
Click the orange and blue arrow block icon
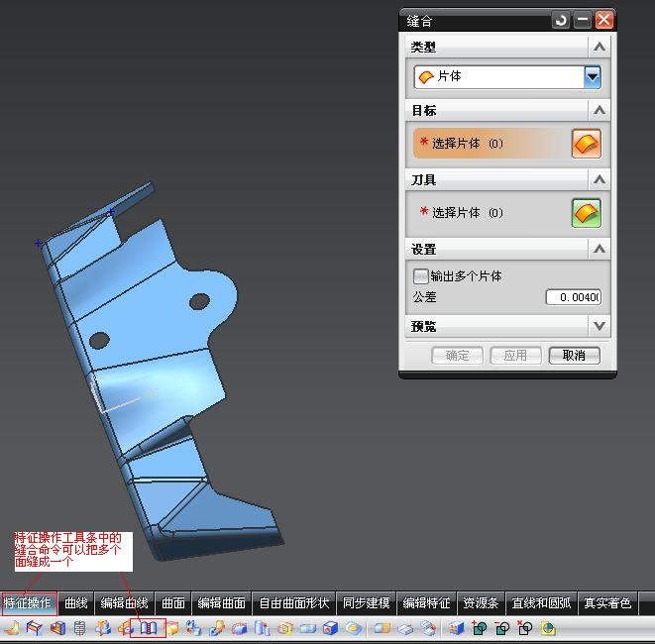pyautogui.click(x=216, y=628)
